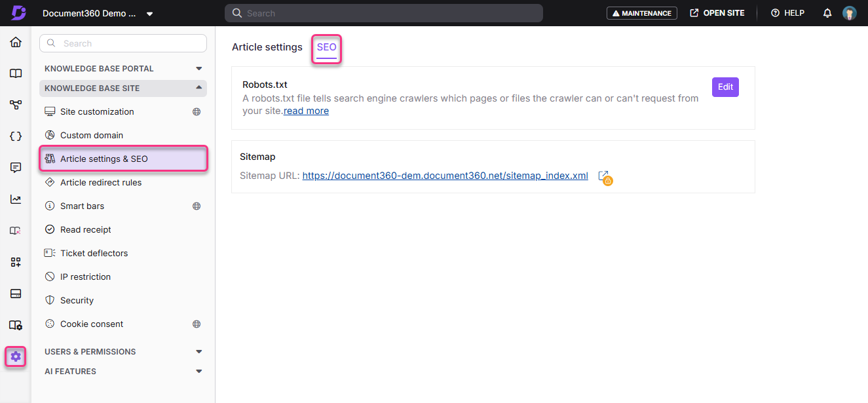This screenshot has height=403, width=868.
Task: Open the notifications bell icon
Action: [827, 12]
